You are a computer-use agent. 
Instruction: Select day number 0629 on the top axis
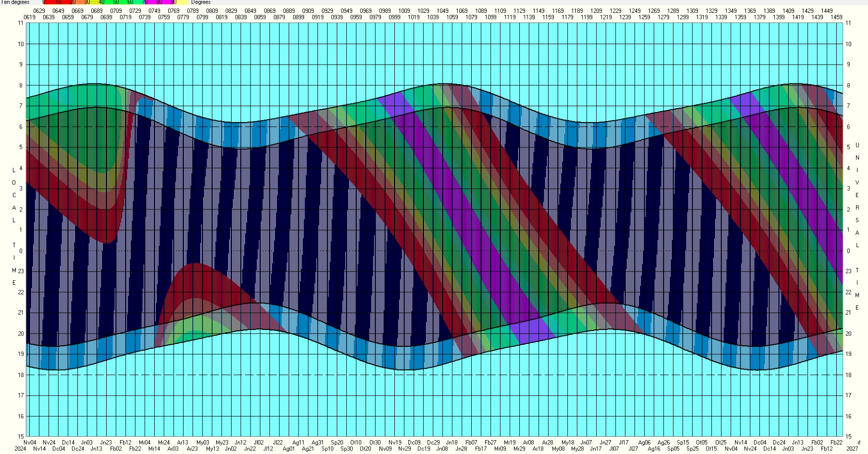click(x=39, y=11)
